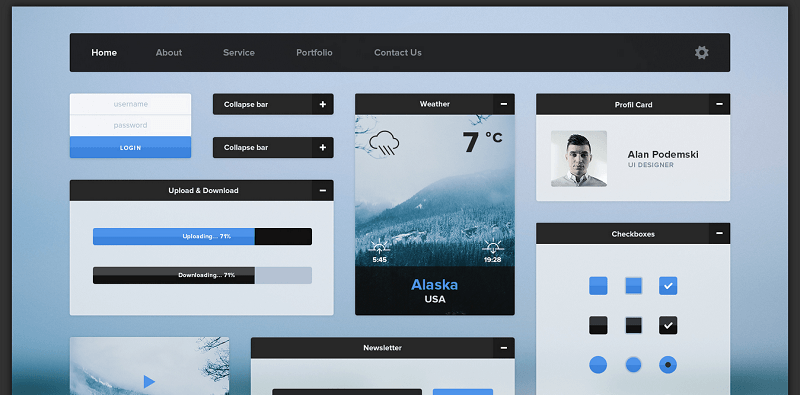Click the sunrise icon above 5:45
800x395 pixels.
(x=379, y=247)
